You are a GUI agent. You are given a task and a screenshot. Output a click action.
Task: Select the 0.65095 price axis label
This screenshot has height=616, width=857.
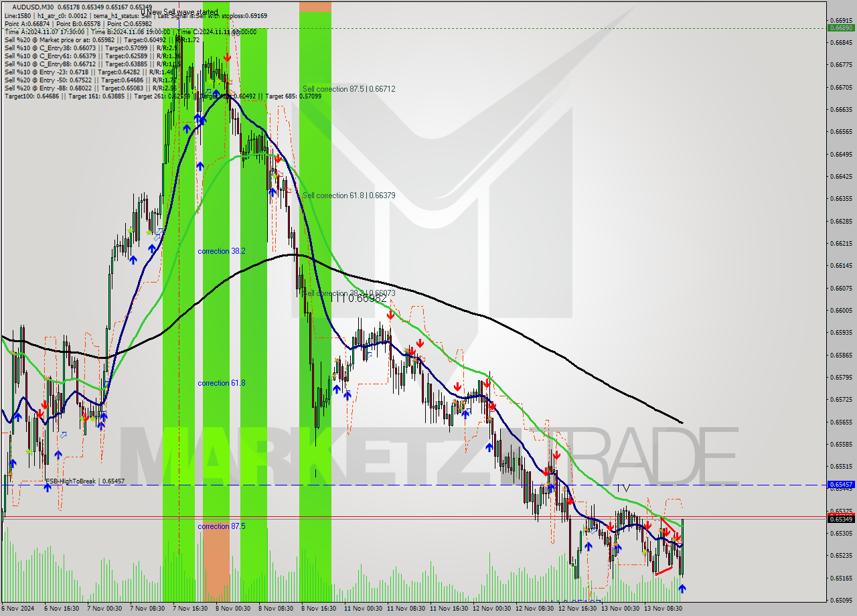pyautogui.click(x=841, y=600)
